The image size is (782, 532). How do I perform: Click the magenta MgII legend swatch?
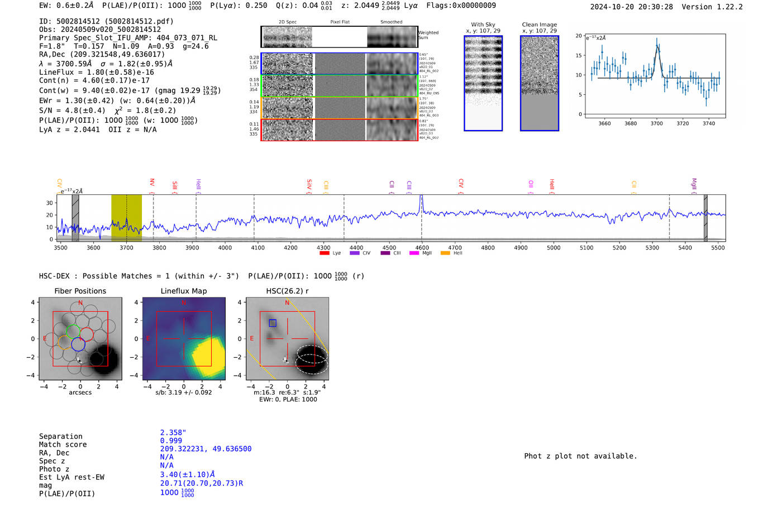coord(414,253)
